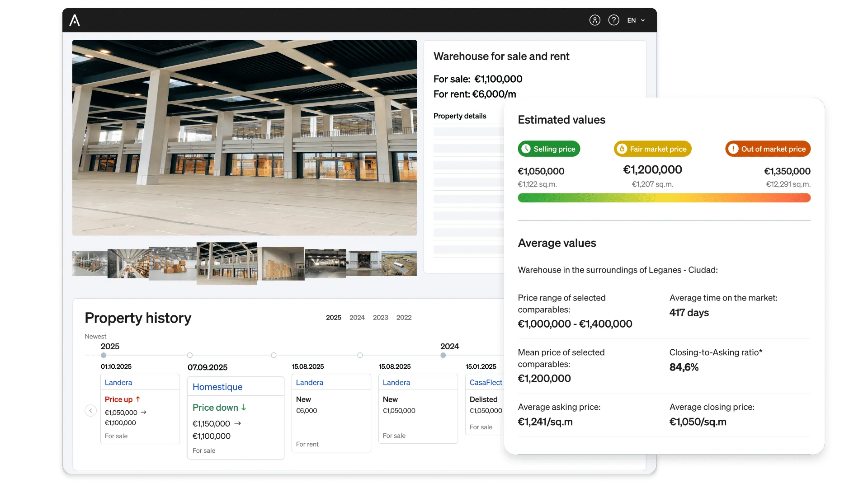Open the Landera link dated 01.10.2025
Screen dimensions: 868x488
[118, 382]
